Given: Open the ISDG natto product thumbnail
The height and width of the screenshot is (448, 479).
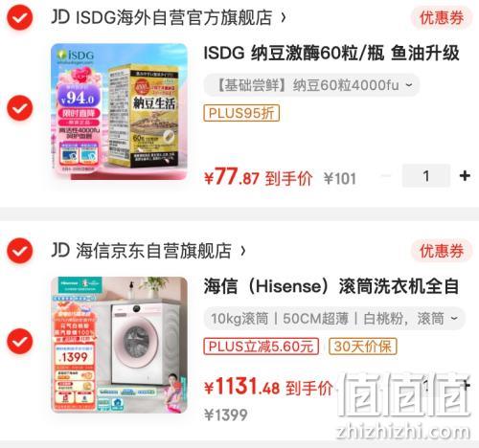Looking at the screenshot, I should tap(119, 111).
